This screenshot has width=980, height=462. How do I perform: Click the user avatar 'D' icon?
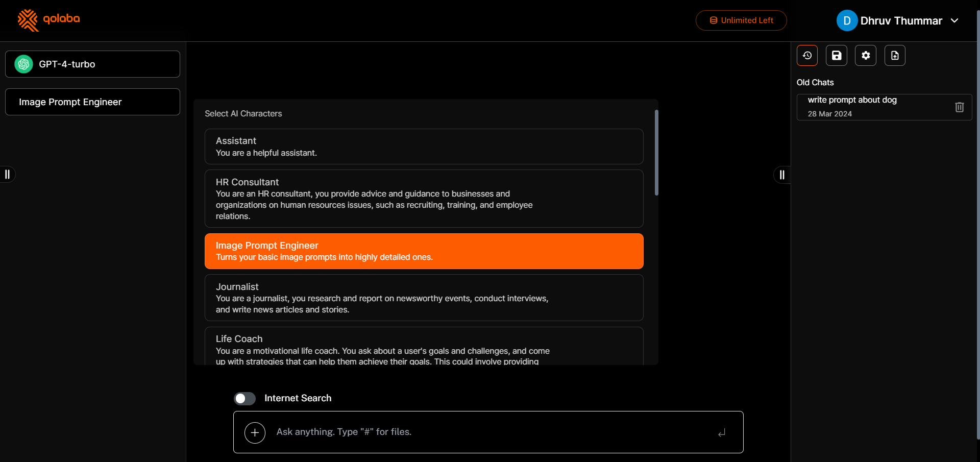[846, 21]
